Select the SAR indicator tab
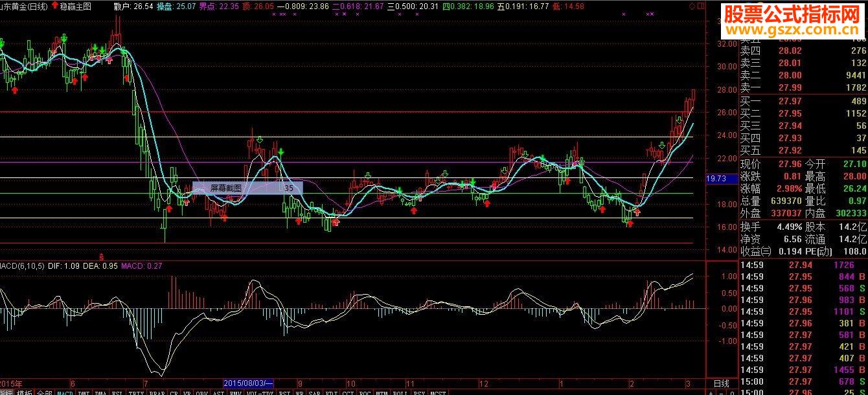 (315, 392)
